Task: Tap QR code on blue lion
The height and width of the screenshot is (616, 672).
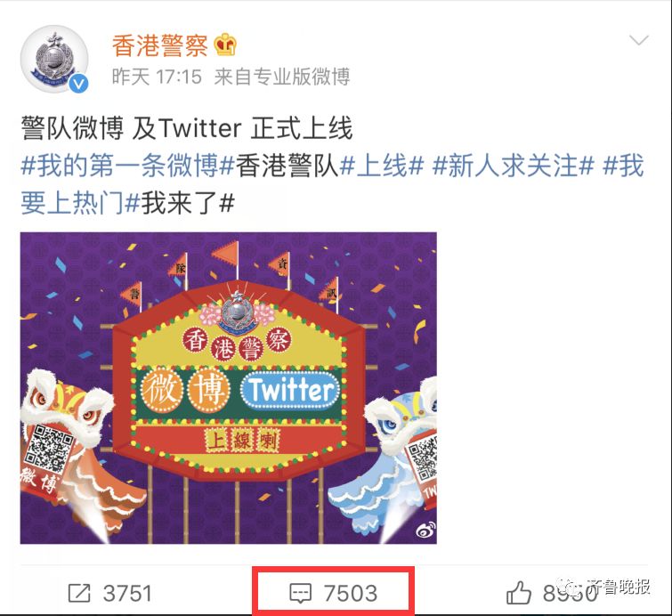Action: 422,459
